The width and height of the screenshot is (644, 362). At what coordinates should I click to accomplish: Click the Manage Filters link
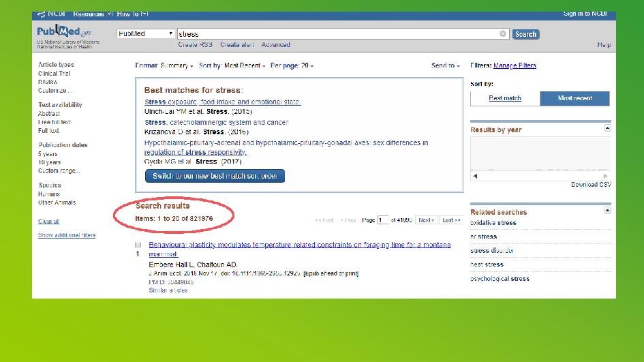pyautogui.click(x=515, y=65)
